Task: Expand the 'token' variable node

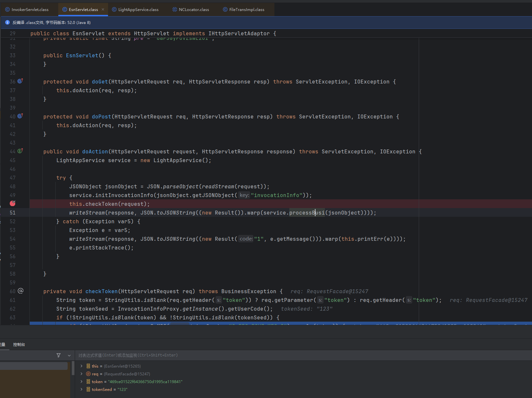Action: (82, 381)
